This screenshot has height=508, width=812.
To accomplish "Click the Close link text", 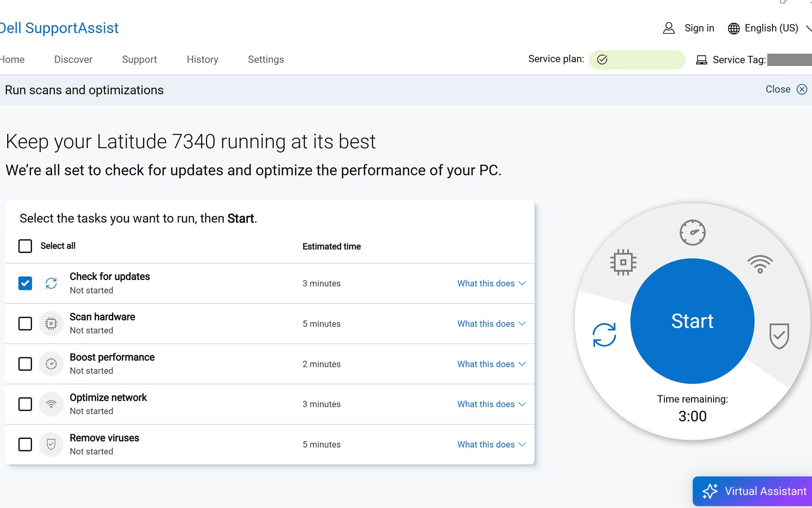I will click(x=778, y=89).
